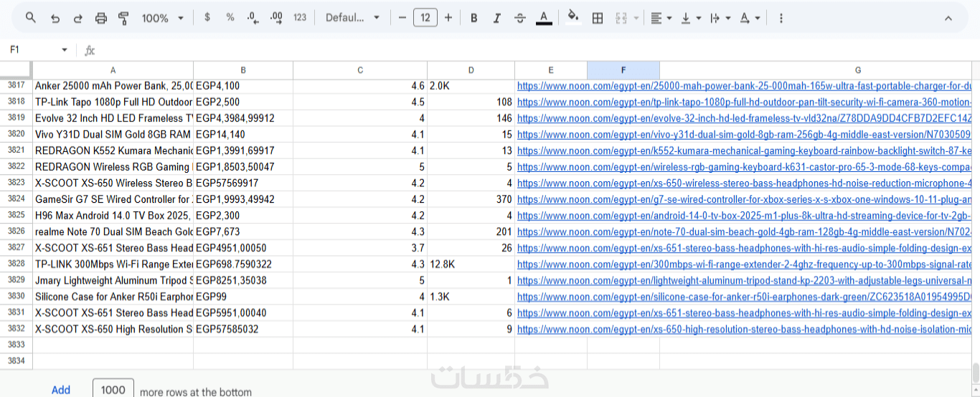Select column B header
Screen dimensions: 980x397
pos(243,70)
